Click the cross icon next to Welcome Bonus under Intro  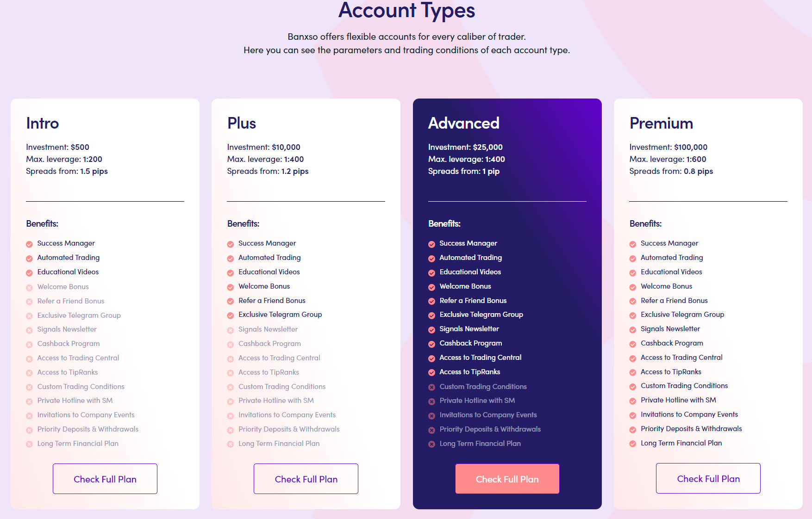pos(29,287)
